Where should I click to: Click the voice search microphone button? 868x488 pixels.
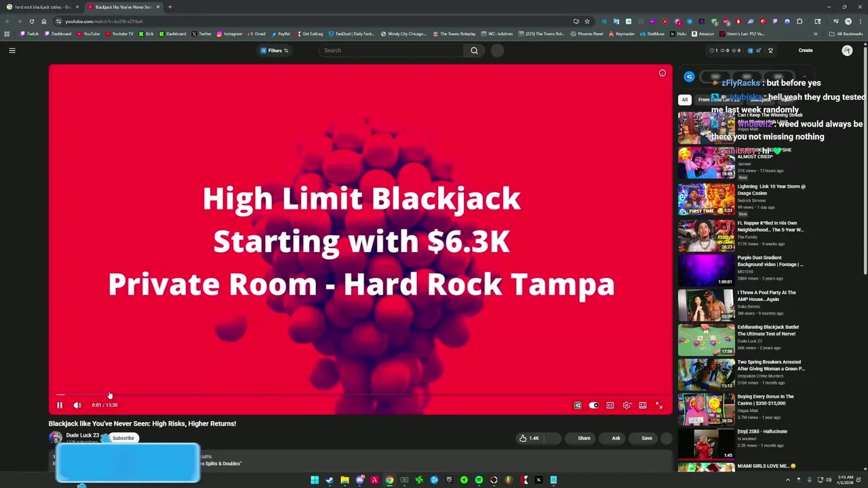[497, 50]
